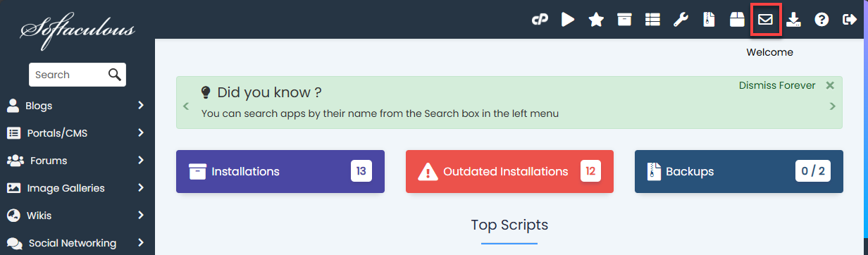Image resolution: width=868 pixels, height=255 pixels.
Task: Open the Outdated Installations card
Action: pos(509,171)
